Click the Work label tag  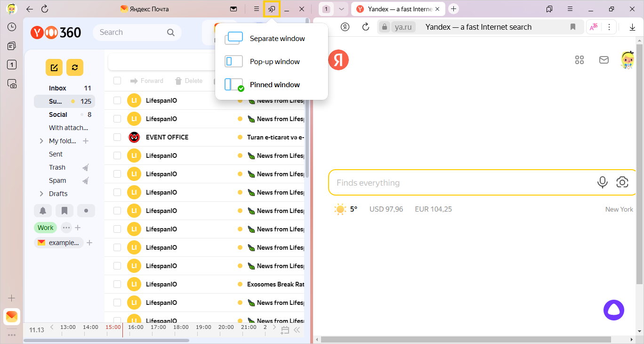[45, 228]
